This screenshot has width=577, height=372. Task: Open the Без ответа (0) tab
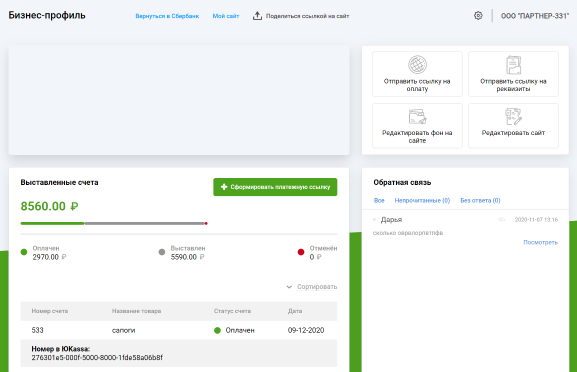point(480,201)
